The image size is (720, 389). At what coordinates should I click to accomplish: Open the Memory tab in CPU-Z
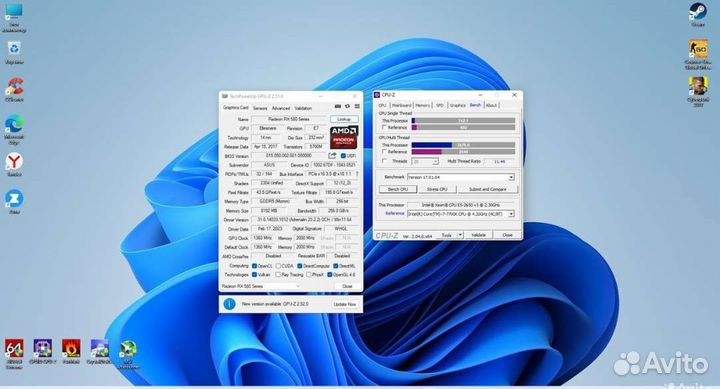coord(423,105)
